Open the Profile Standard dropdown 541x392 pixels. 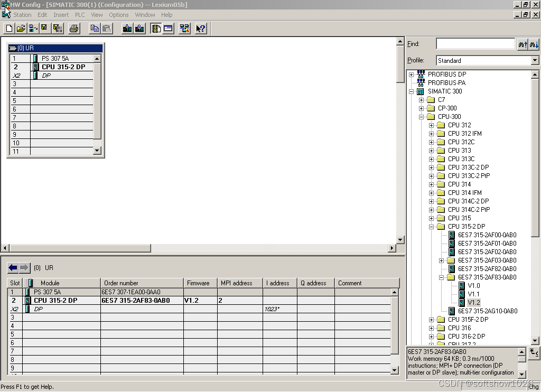tap(535, 60)
